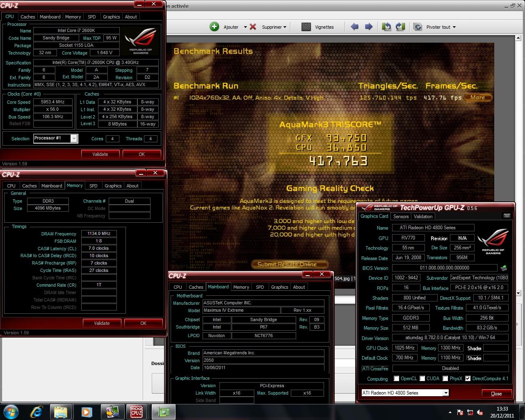Toggle the PhysX checkbox in GPU-Z

pos(445,379)
